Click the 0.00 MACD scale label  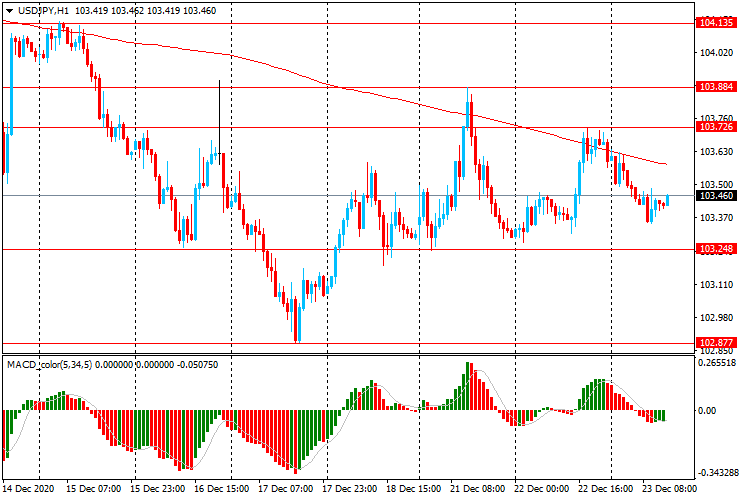point(707,410)
